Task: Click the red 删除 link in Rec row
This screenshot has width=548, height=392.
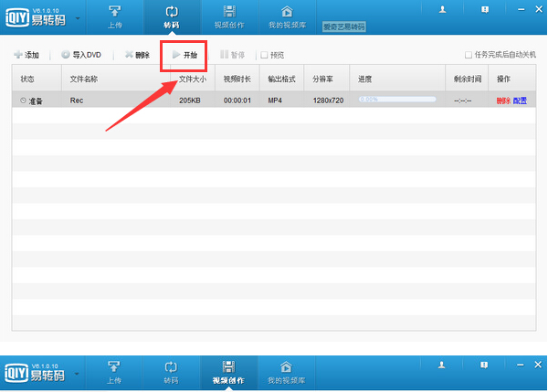Action: point(503,101)
